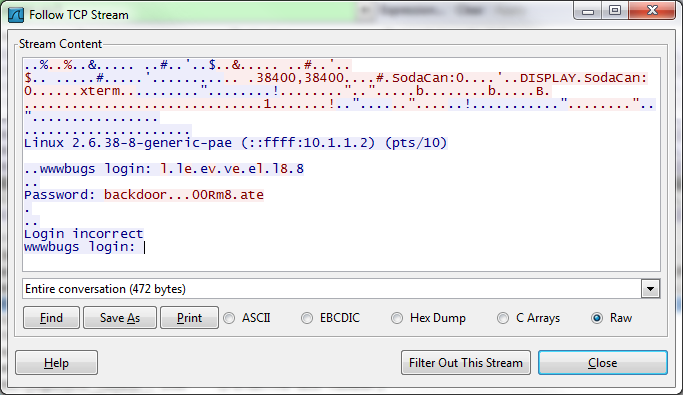Click Filter Out This Stream button
The width and height of the screenshot is (683, 395).
466,363
